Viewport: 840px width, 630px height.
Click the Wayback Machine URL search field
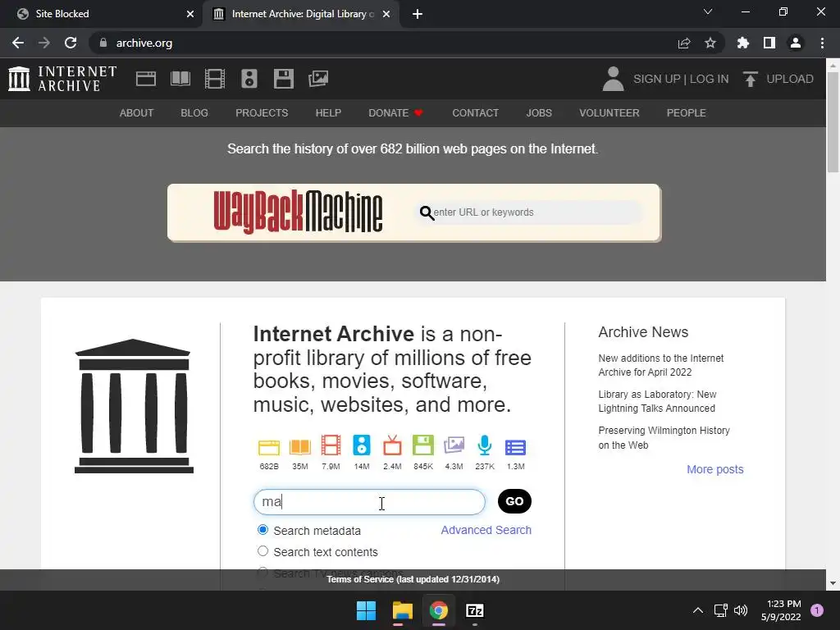(x=527, y=212)
